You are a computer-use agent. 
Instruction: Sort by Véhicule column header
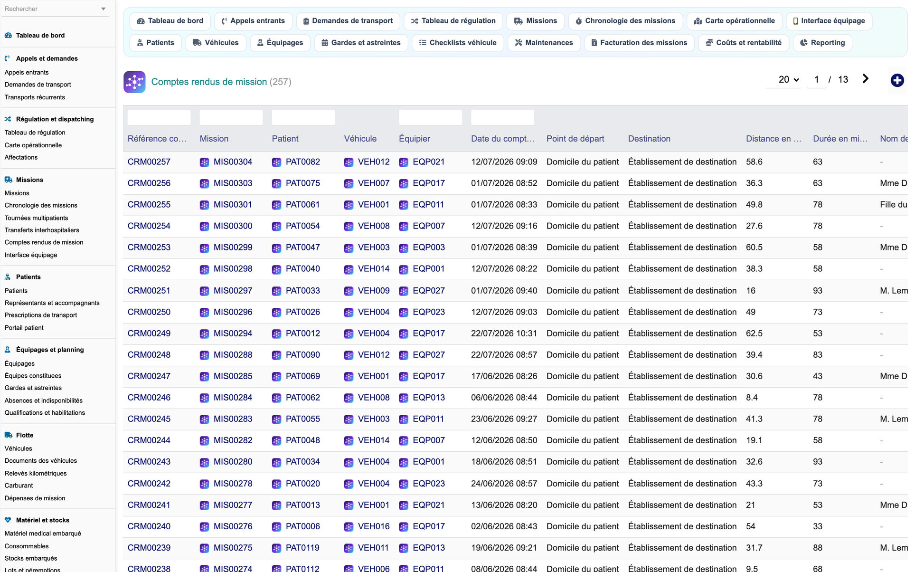coord(360,139)
